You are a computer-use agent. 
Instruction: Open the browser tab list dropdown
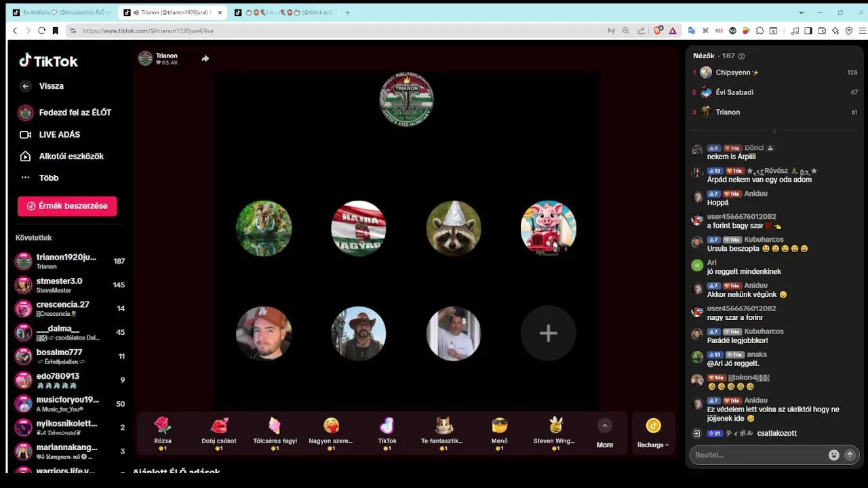click(x=802, y=12)
